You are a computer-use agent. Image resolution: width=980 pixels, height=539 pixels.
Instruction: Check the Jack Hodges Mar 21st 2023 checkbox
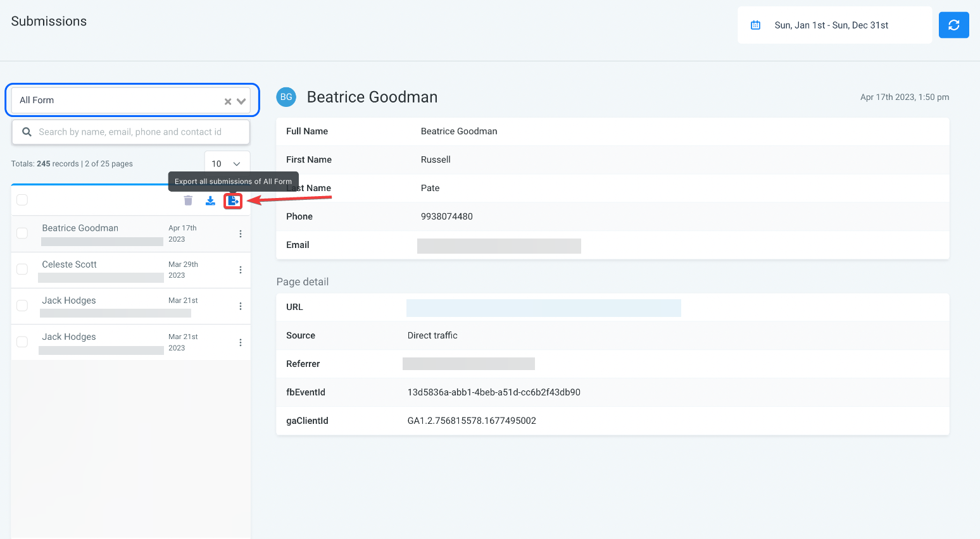click(22, 342)
